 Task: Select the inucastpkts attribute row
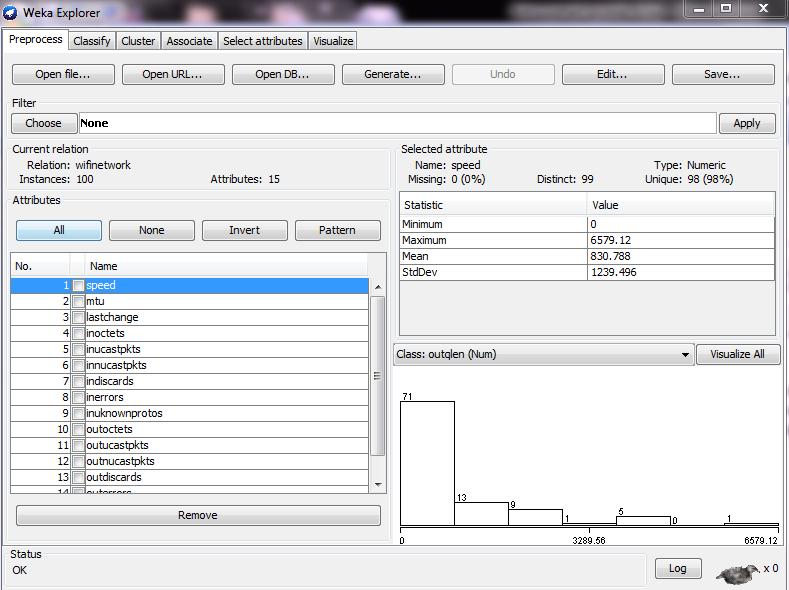click(190, 350)
